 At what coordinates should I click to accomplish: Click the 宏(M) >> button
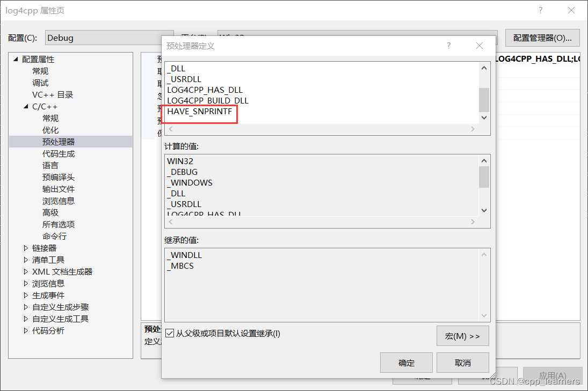click(462, 336)
